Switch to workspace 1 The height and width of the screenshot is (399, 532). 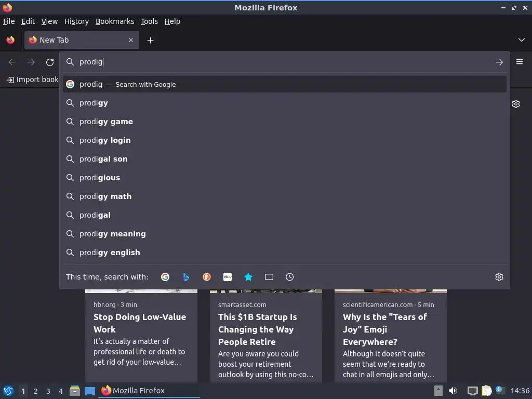tap(23, 391)
